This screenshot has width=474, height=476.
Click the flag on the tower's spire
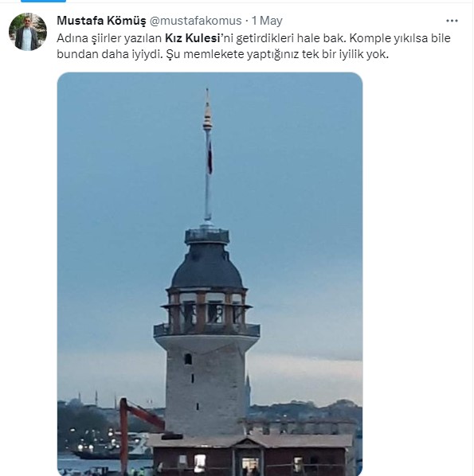point(210,156)
